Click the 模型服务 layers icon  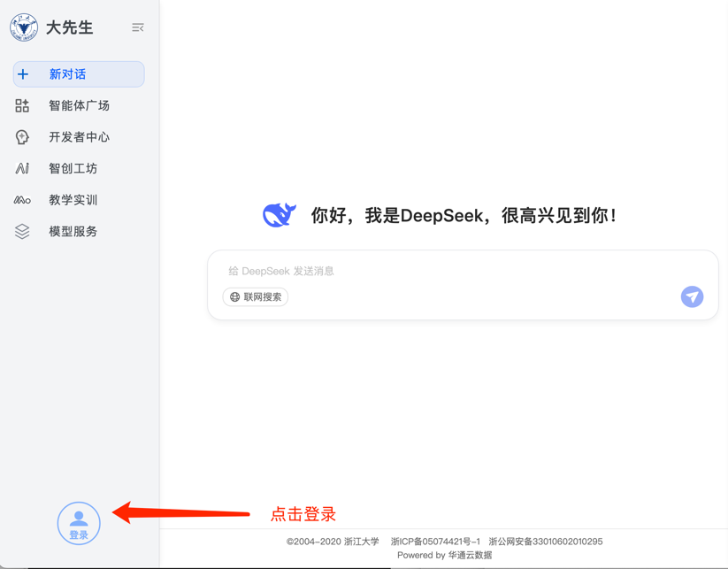pos(22,232)
